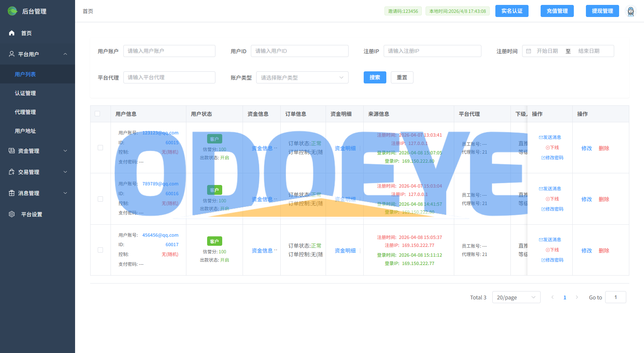Focus the 用户账户 input field

pos(169,51)
